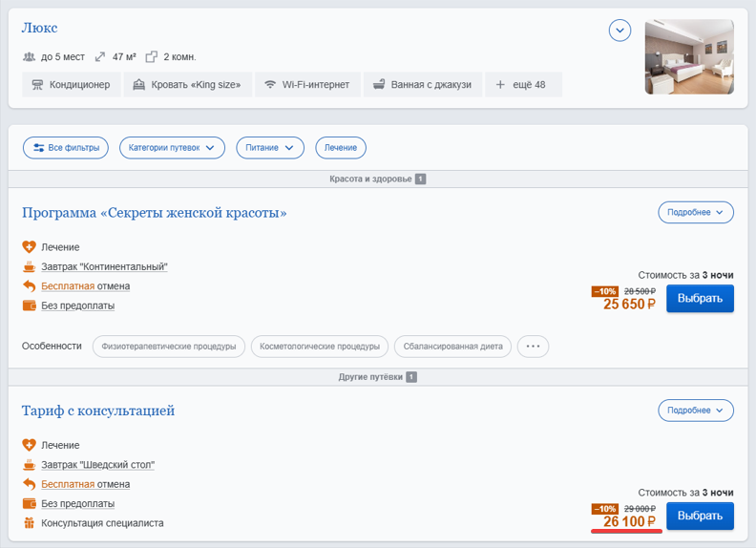The height and width of the screenshot is (548, 756).
Task: Open Завтрак "Шведский стол" link
Action: 98,465
